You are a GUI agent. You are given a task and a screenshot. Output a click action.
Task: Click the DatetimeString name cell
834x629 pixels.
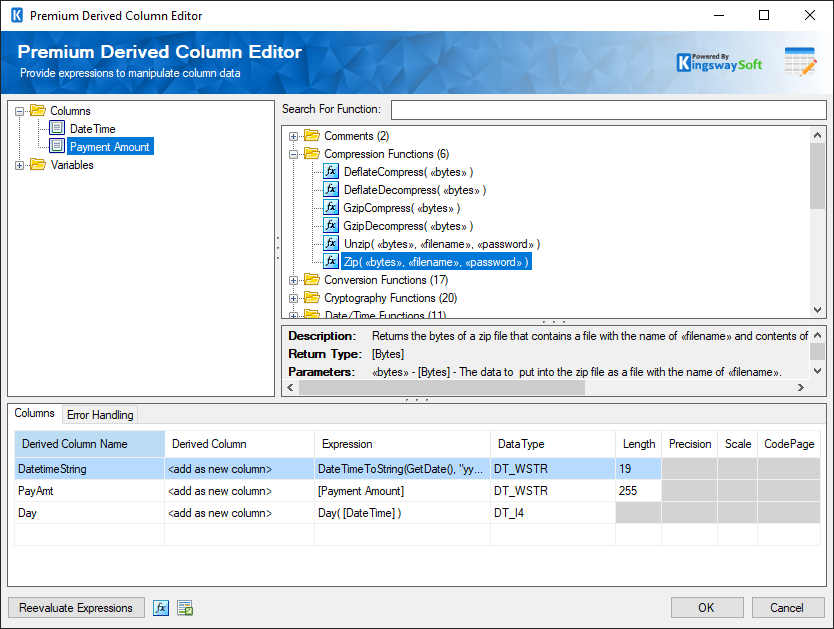(x=90, y=469)
